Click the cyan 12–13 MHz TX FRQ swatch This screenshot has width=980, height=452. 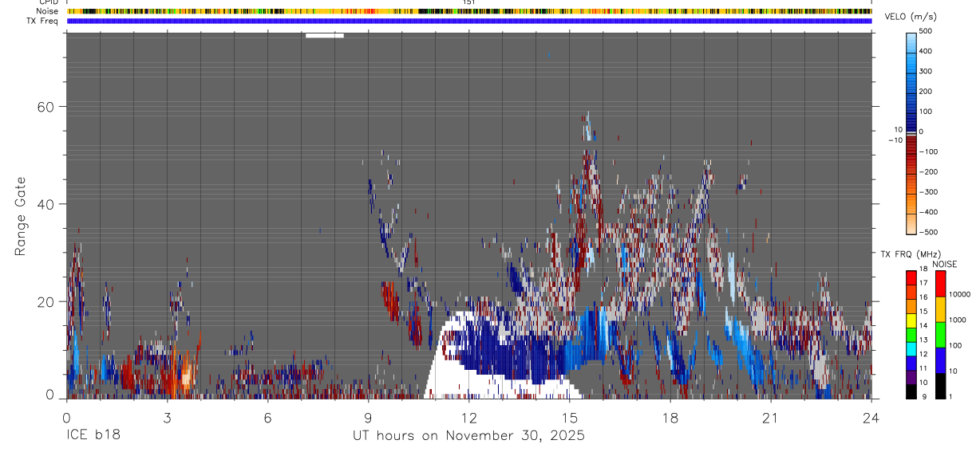coord(911,349)
